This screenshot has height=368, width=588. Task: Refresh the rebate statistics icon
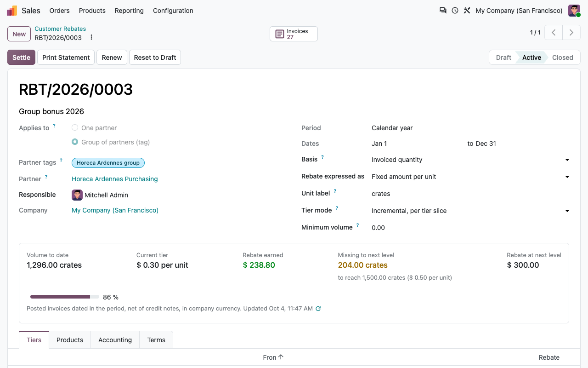(x=318, y=309)
